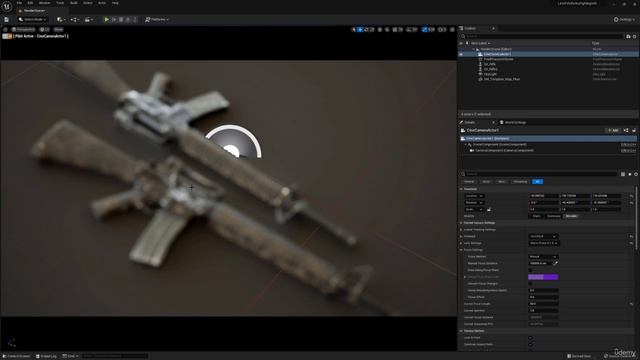Open the Cinematics dropdown in toolbar
This screenshot has height=360, width=640.
coord(88,20)
